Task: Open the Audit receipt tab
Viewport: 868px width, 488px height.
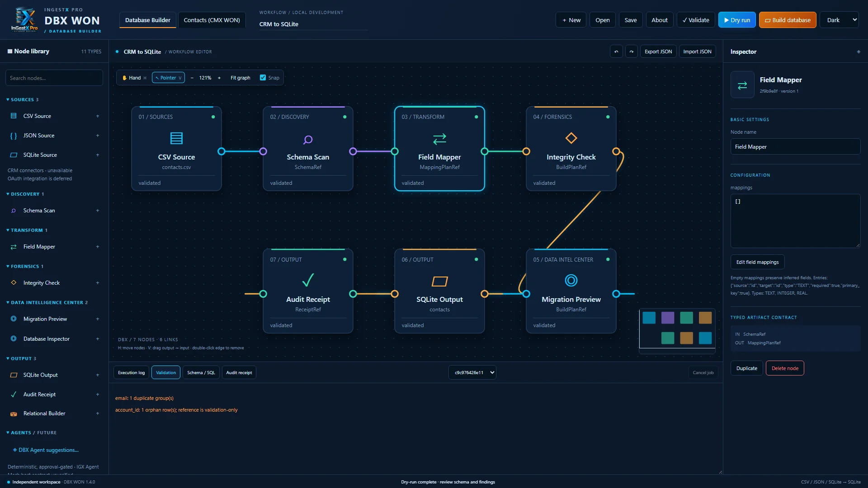Action: click(239, 373)
